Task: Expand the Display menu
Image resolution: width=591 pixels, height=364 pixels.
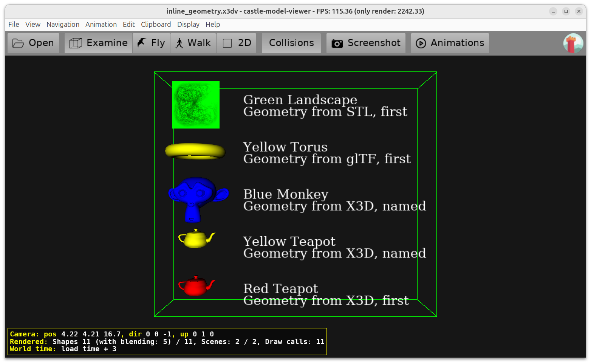Action: 188,25
